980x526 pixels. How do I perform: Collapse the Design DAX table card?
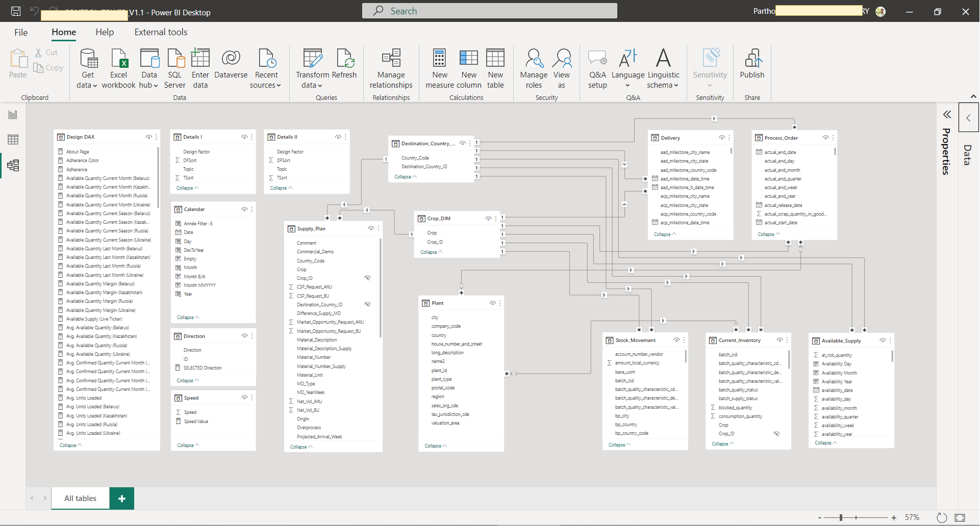(70, 445)
